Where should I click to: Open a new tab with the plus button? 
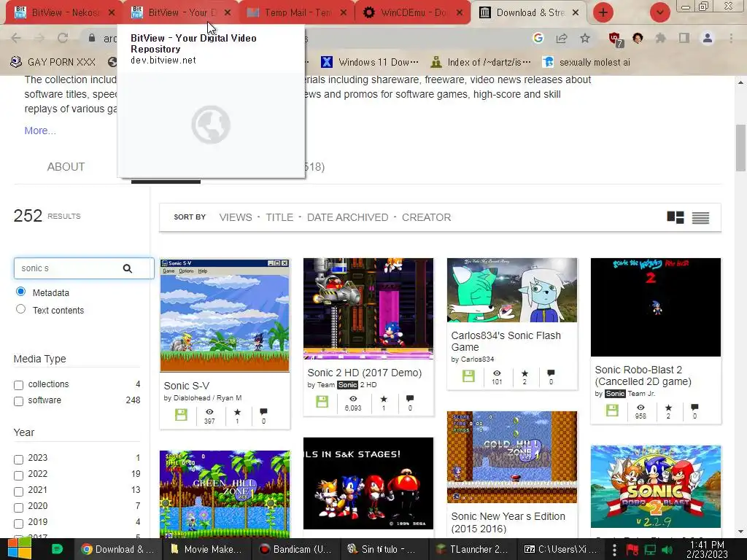pyautogui.click(x=603, y=12)
